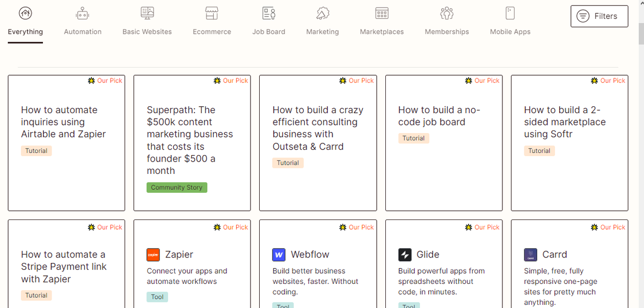Click the Mobile Apps phone icon
The image size is (644, 308).
510,13
